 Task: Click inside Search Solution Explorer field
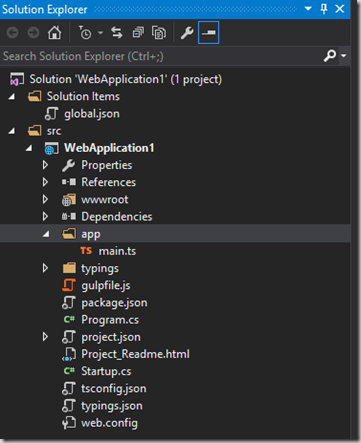pyautogui.click(x=160, y=56)
